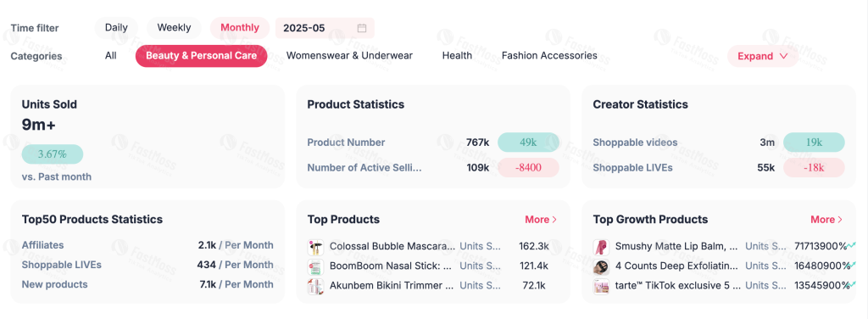Click the tarte TikTok exclusive product image
868x319 pixels.
601,286
